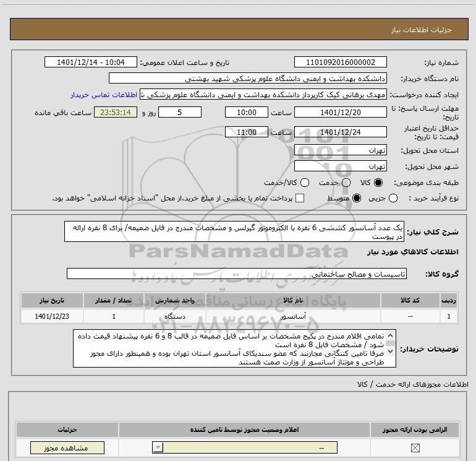Image resolution: width=476 pixels, height=461 pixels.
Task: Click the announcement date field 1401/12/14
Action: [91, 62]
